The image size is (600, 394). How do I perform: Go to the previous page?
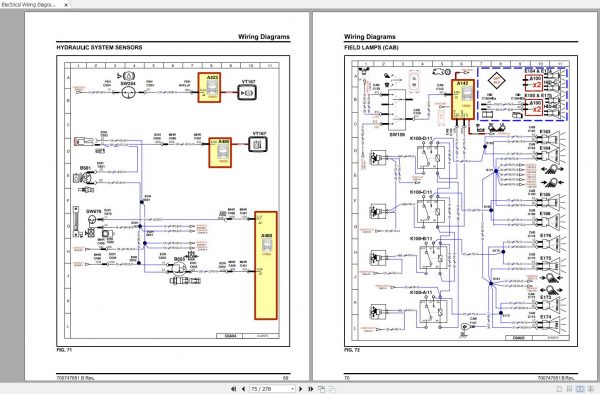click(x=243, y=389)
